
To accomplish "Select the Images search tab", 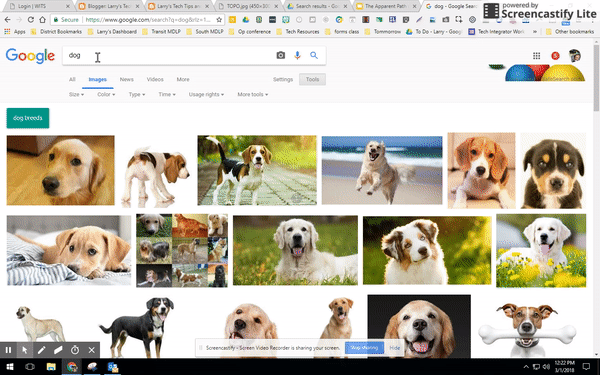I will click(98, 80).
